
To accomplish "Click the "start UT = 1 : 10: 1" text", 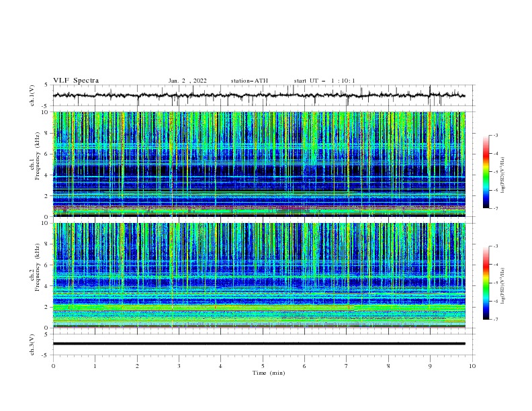I will click(x=324, y=81).
